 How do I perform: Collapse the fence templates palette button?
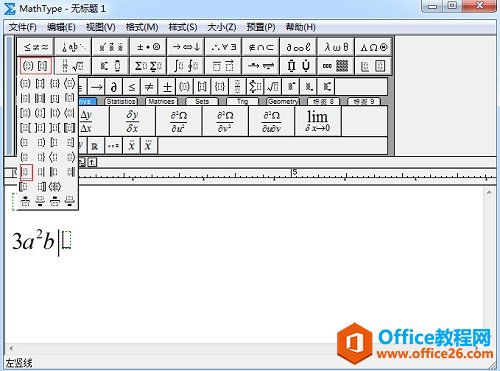36,66
